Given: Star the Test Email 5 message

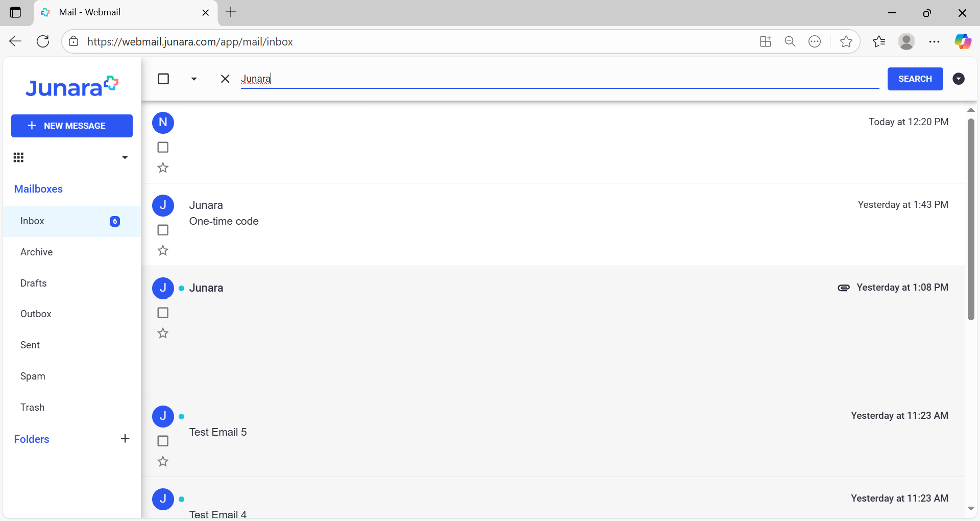Looking at the screenshot, I should tap(163, 461).
